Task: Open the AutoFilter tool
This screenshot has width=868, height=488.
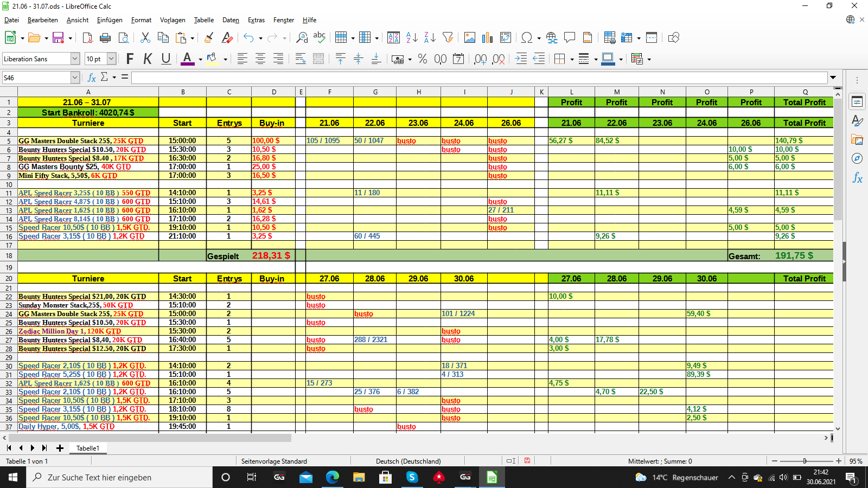Action: coord(448,37)
